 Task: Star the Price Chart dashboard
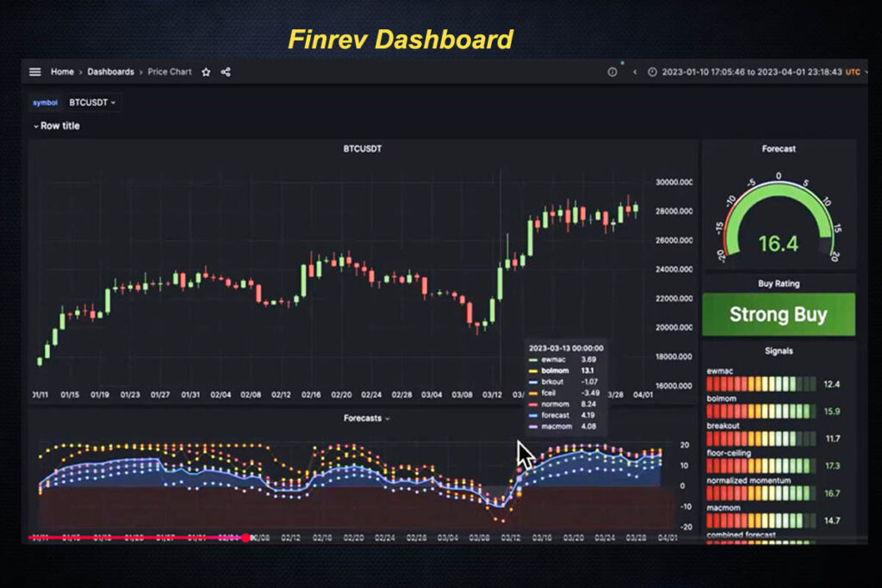[x=205, y=72]
